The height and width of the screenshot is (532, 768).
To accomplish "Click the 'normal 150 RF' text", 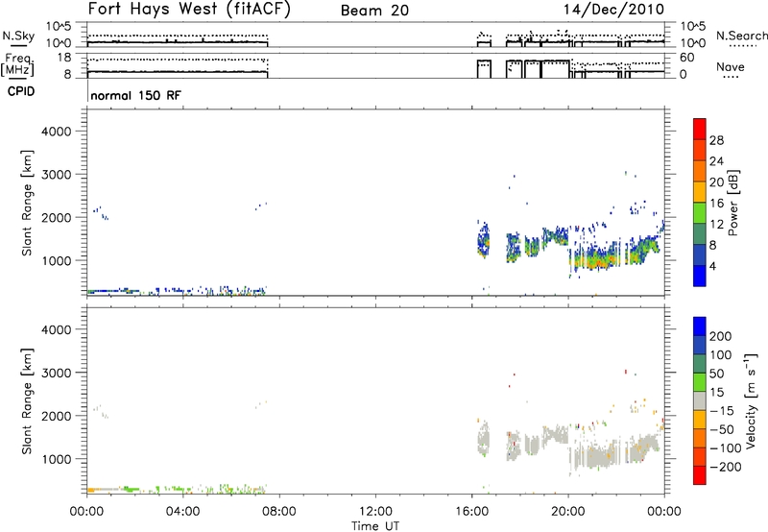I will [135, 95].
